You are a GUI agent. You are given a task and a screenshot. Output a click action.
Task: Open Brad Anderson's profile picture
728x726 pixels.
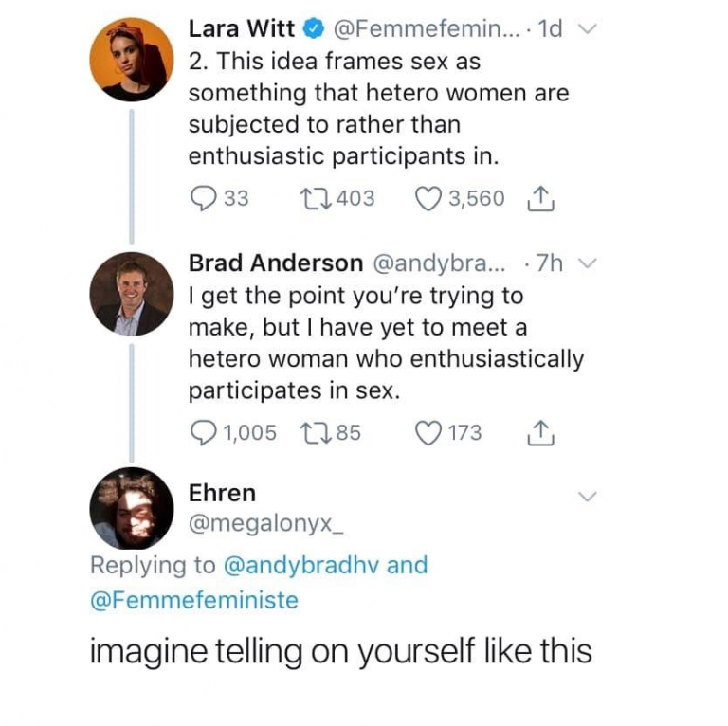click(x=132, y=294)
